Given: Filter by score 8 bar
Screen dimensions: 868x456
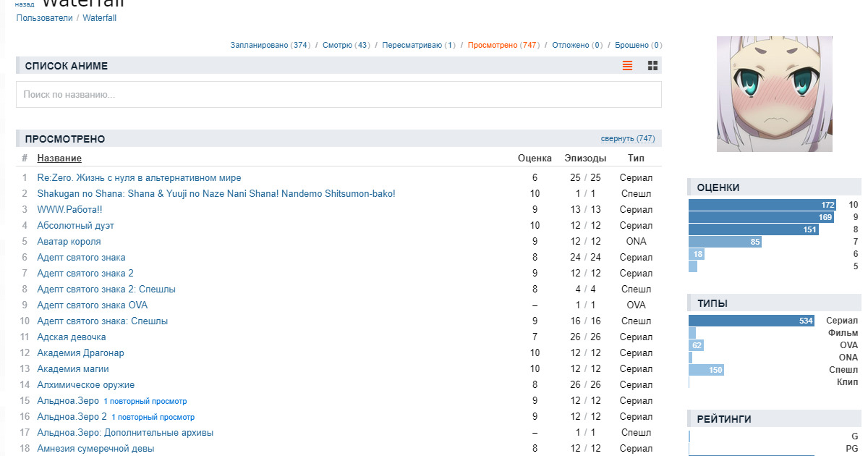Looking at the screenshot, I should coord(754,229).
